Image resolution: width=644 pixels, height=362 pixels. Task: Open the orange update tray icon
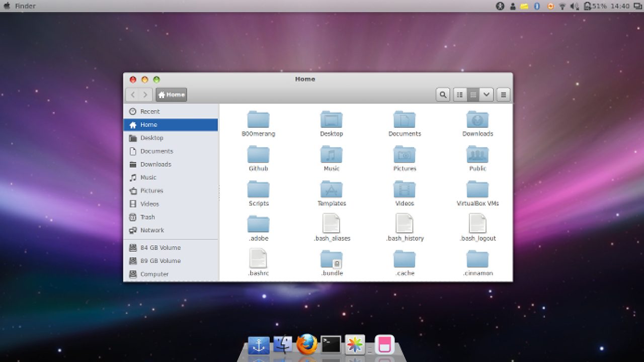(x=550, y=6)
